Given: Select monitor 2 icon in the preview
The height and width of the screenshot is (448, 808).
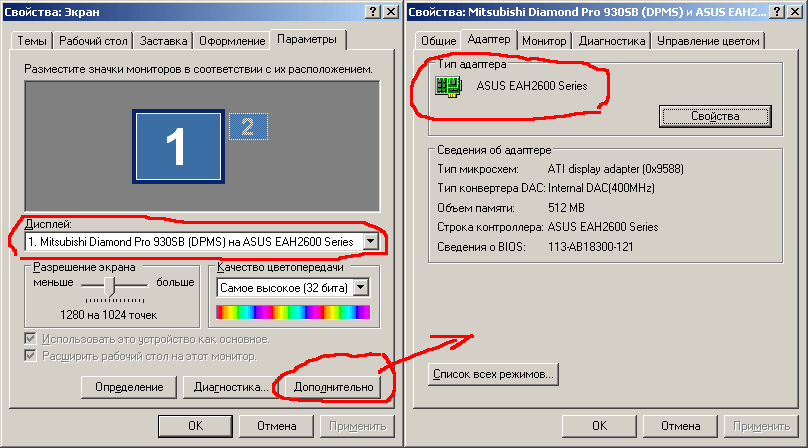Looking at the screenshot, I should [248, 126].
